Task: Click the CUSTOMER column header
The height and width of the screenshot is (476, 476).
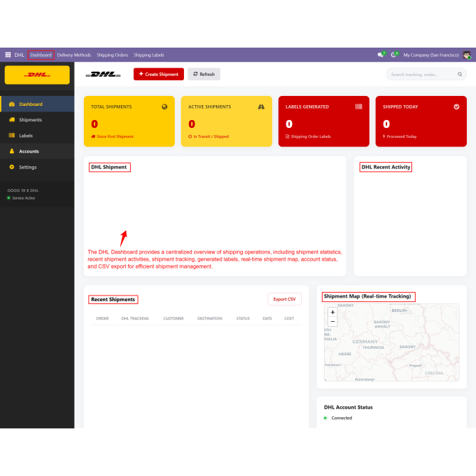Action: [173, 318]
